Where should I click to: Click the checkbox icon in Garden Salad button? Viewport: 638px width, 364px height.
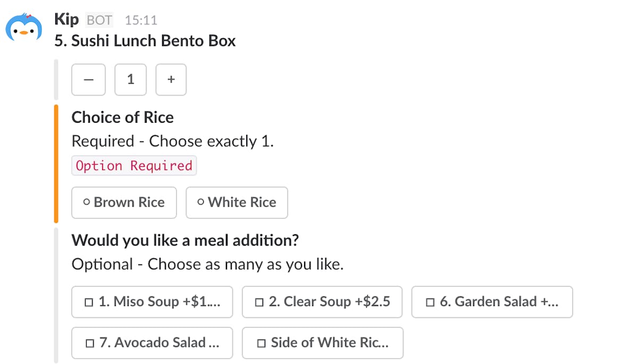(x=429, y=301)
